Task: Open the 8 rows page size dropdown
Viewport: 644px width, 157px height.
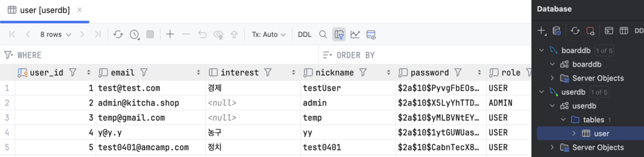Action: point(56,34)
